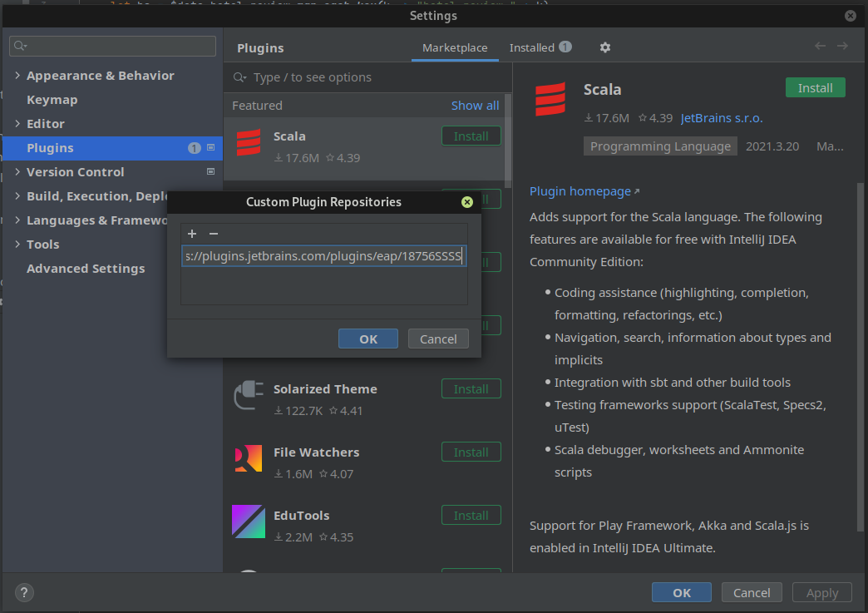Click the settings search field
Image resolution: width=868 pixels, height=613 pixels.
(x=112, y=46)
